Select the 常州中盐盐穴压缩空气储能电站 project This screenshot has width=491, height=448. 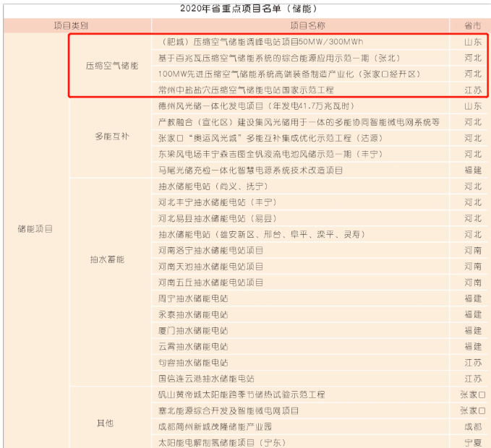point(247,90)
